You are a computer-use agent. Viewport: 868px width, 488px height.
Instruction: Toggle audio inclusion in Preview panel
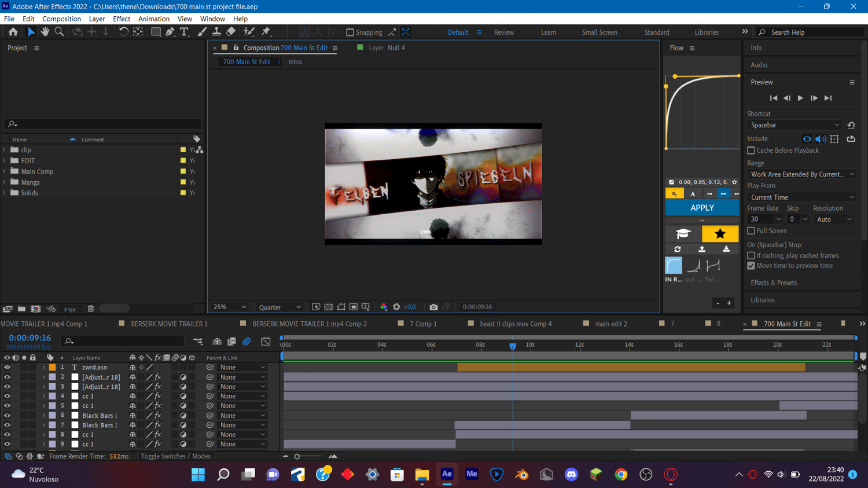click(x=821, y=139)
